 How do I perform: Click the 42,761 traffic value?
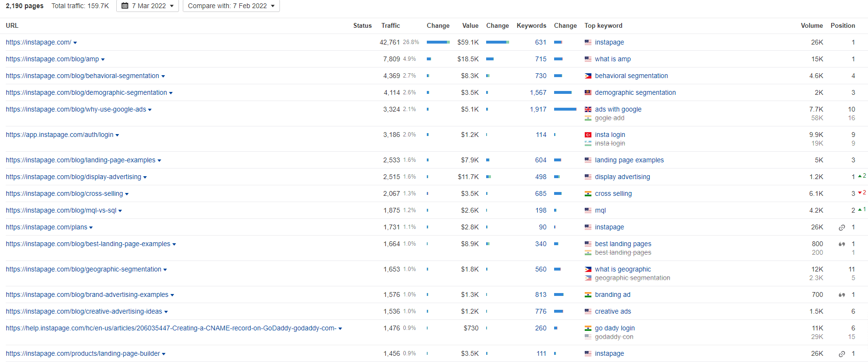pos(389,42)
